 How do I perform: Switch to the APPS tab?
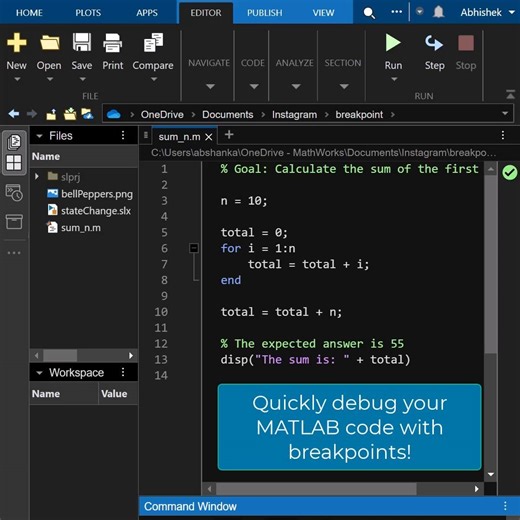(147, 13)
